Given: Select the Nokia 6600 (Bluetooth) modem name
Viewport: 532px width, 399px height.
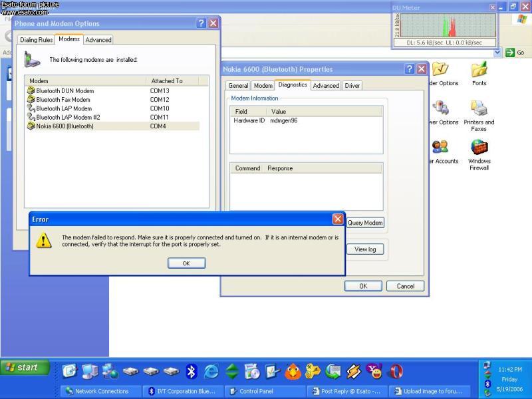Looking at the screenshot, I should point(65,126).
